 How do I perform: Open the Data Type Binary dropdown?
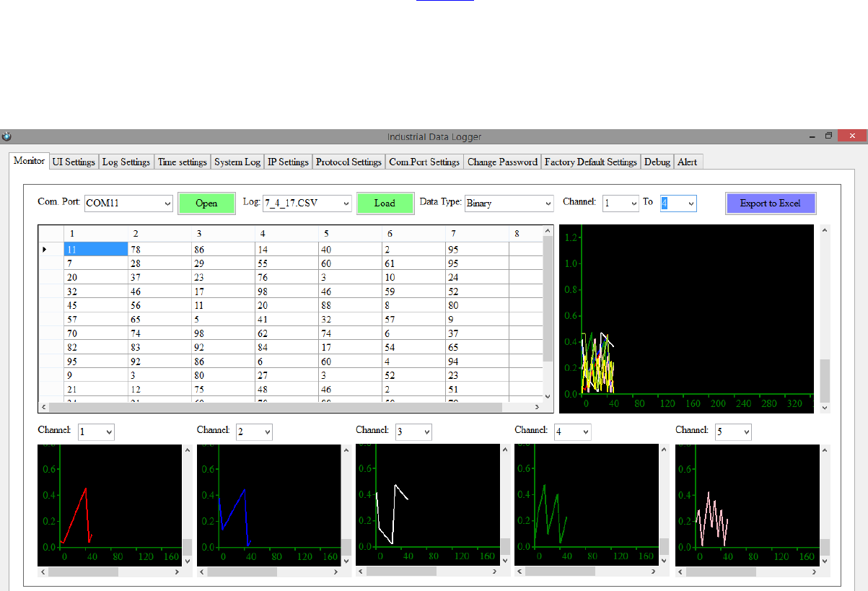pos(548,203)
